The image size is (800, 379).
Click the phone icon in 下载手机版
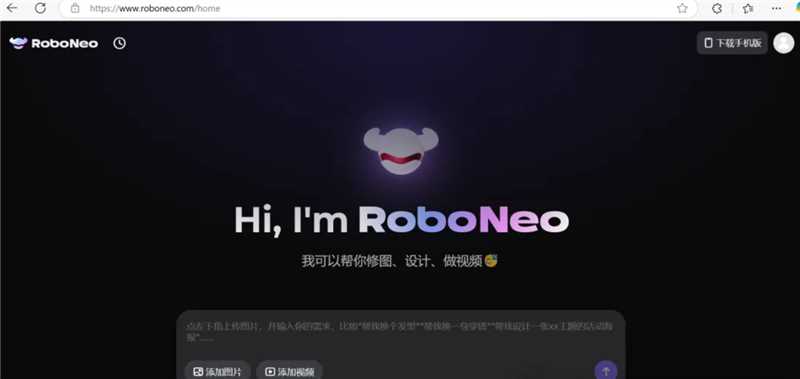coord(708,43)
